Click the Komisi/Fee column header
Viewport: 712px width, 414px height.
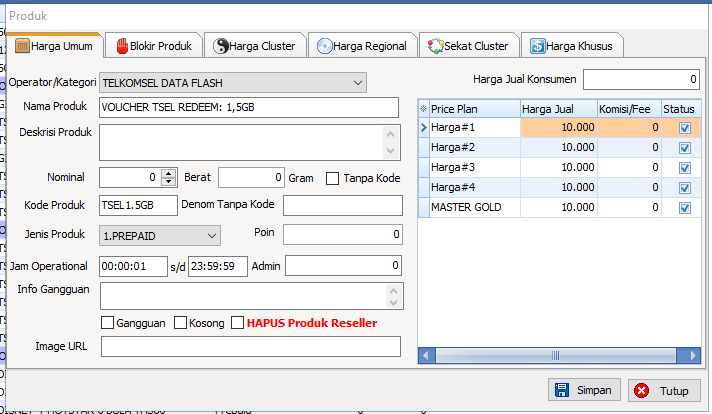point(629,109)
